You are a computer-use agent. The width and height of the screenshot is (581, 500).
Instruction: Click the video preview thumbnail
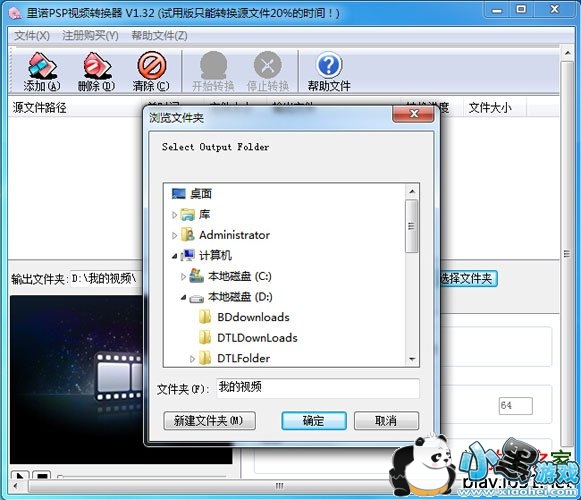[77, 380]
